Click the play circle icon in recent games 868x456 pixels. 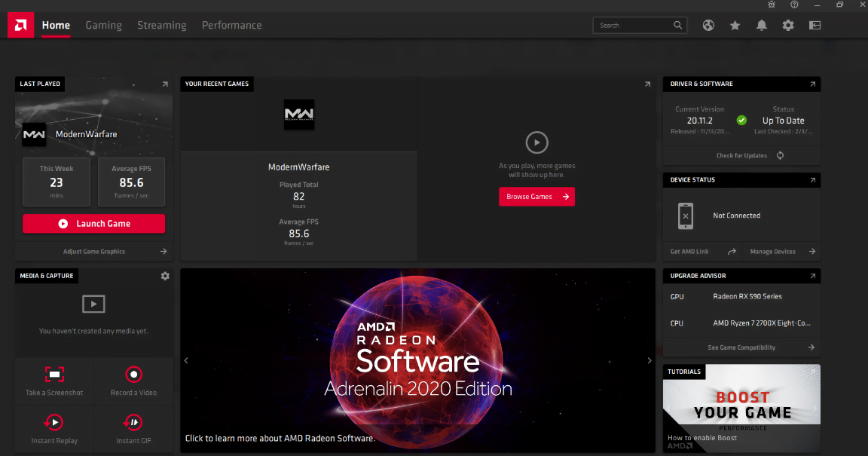point(536,143)
